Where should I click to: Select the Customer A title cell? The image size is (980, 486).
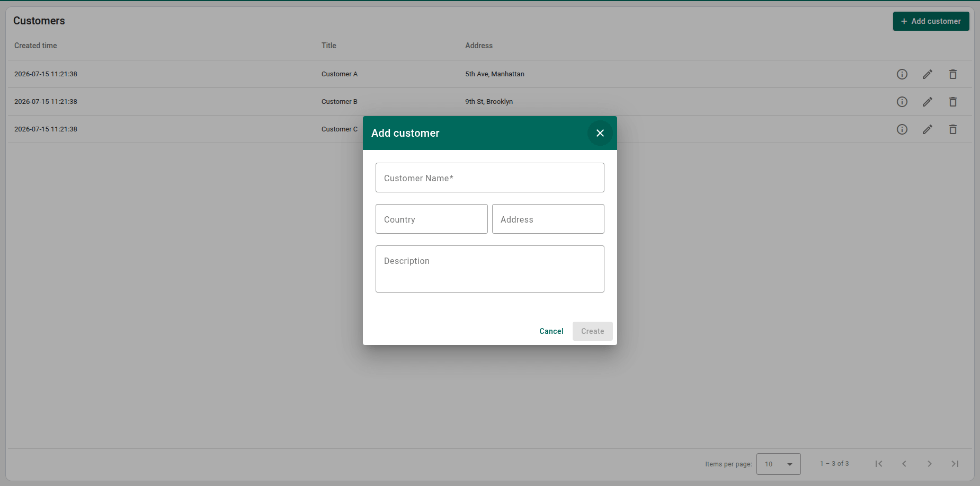[340, 74]
